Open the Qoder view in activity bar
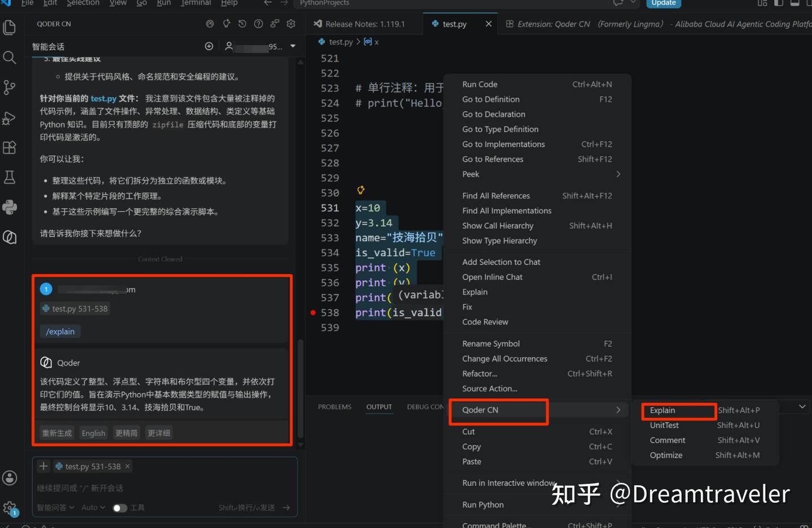 click(10, 237)
